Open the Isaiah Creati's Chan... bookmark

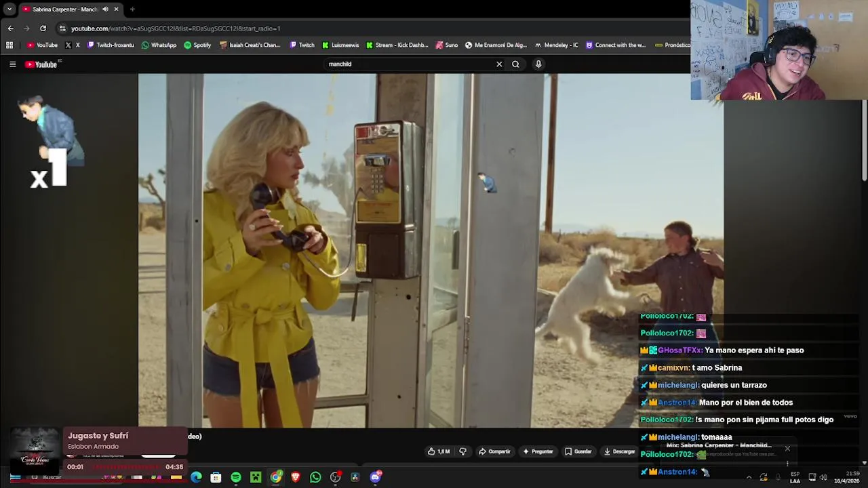point(250,45)
